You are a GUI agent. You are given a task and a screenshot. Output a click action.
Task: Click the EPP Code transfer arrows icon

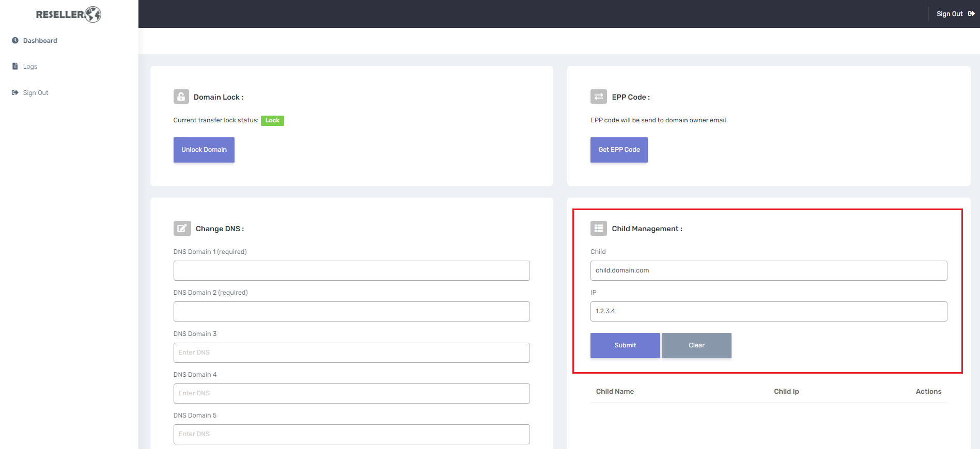[598, 97]
